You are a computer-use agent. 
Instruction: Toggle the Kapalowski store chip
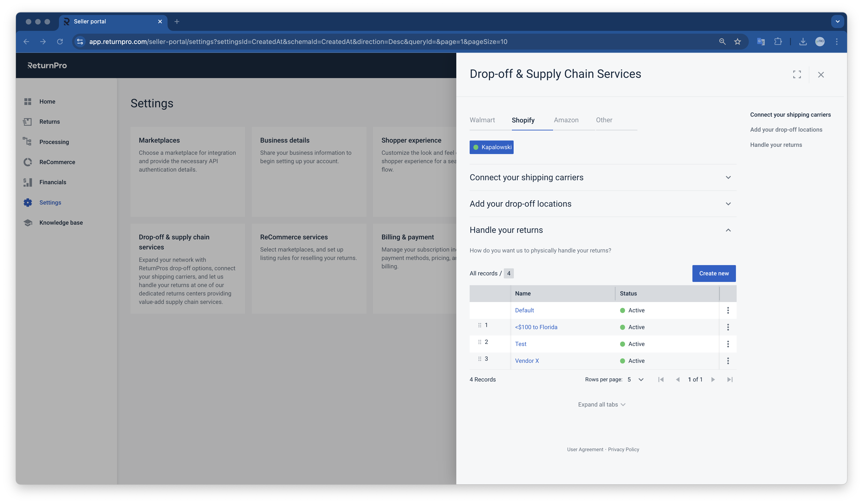[x=491, y=147]
